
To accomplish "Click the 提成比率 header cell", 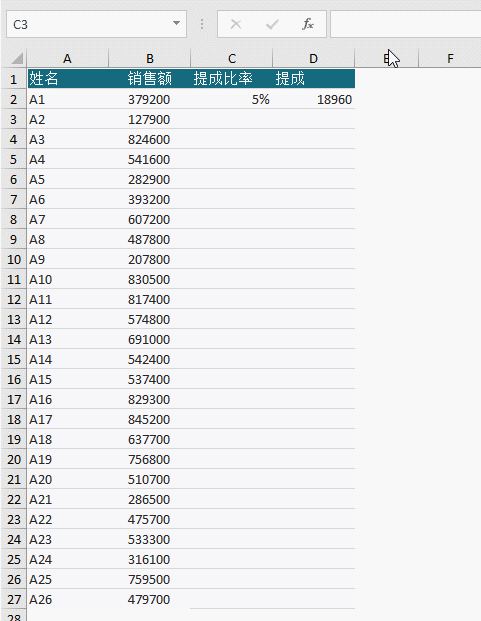I will coord(232,79).
